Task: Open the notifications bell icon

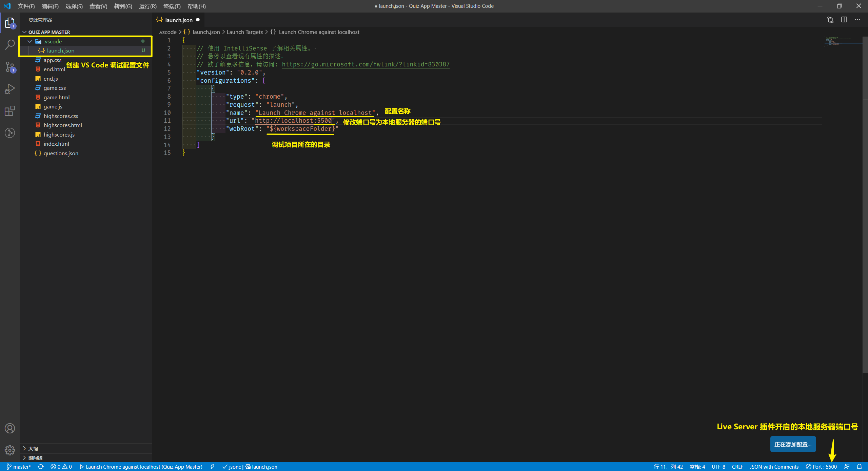Action: [859, 467]
